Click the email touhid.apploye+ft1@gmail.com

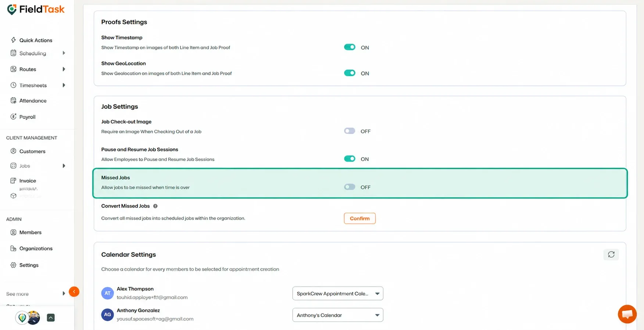click(x=152, y=297)
